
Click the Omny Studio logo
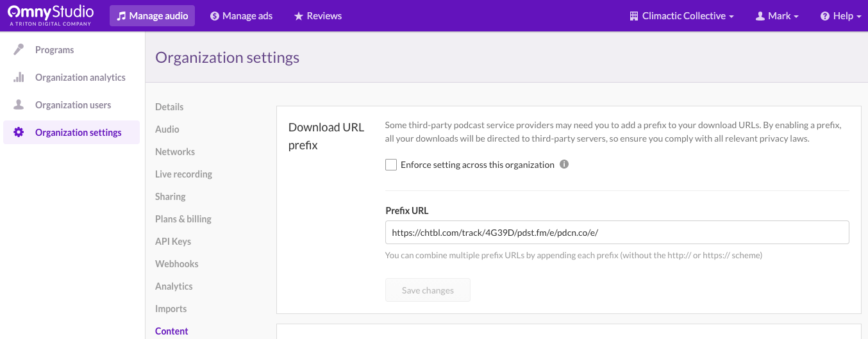(x=51, y=15)
